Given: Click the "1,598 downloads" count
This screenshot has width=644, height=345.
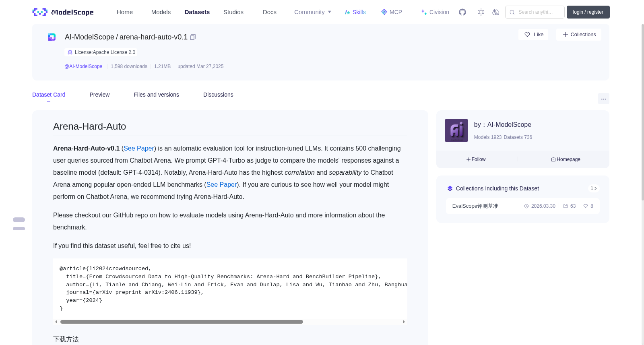Looking at the screenshot, I should (x=129, y=66).
